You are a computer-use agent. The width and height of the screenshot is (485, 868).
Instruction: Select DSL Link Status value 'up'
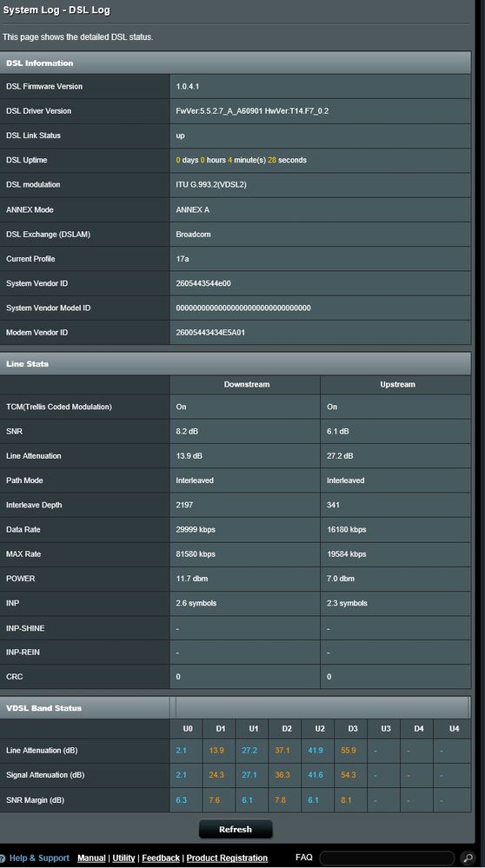click(181, 136)
